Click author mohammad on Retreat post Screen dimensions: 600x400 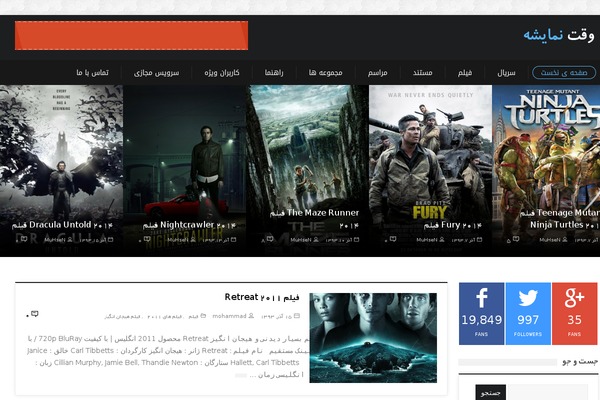coord(229,316)
